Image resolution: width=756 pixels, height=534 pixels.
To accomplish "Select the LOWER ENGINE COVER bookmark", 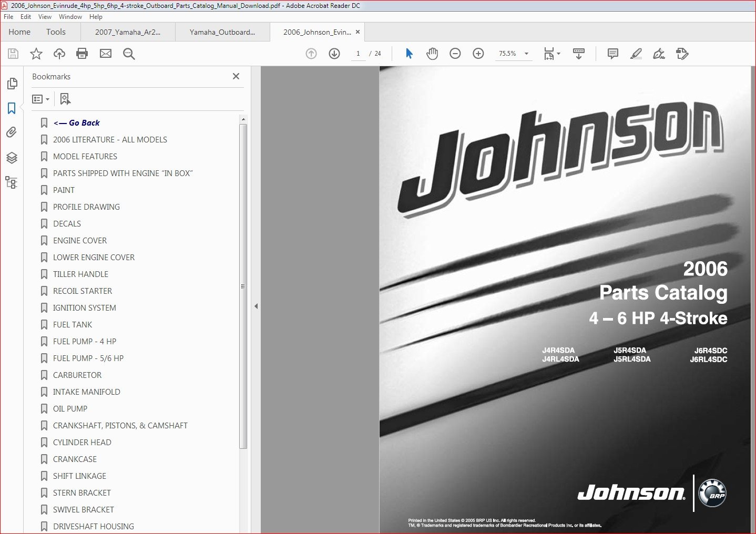I will tap(94, 258).
